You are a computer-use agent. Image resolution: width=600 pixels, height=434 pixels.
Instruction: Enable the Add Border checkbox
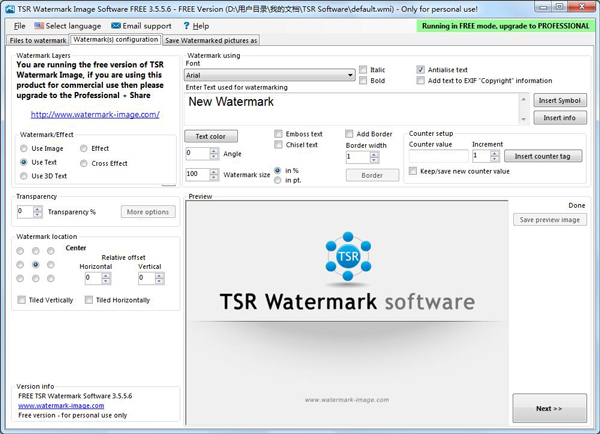[349, 134]
